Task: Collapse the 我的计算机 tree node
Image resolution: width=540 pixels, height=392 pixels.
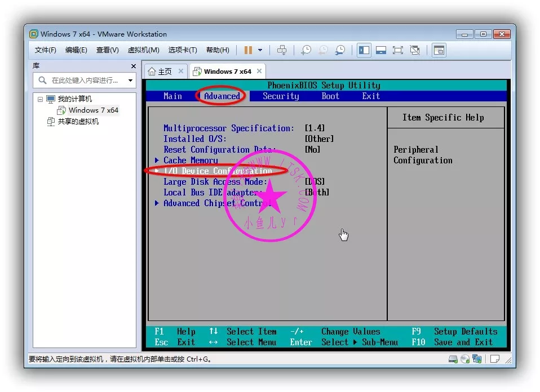Action: (x=40, y=99)
